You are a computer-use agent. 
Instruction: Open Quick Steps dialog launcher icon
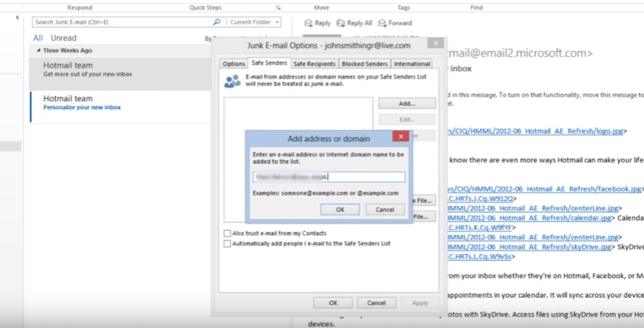[277, 8]
